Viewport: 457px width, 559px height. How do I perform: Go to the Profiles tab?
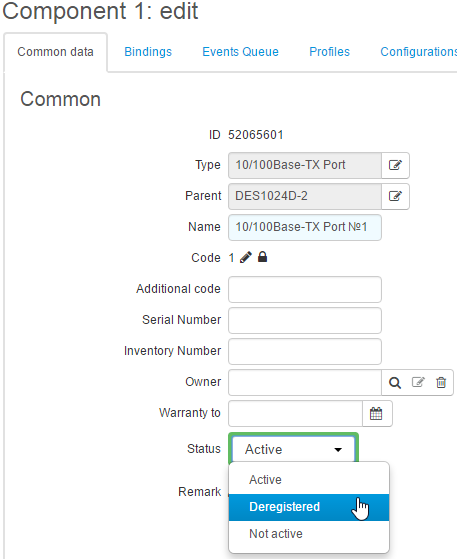coord(329,52)
